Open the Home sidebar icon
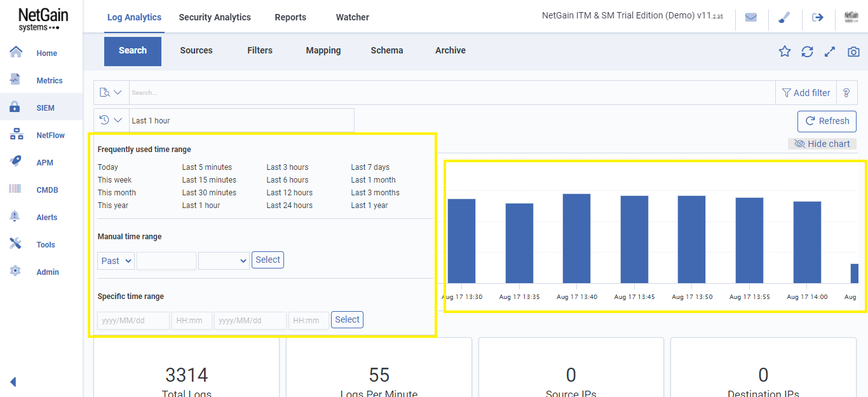 (x=16, y=52)
